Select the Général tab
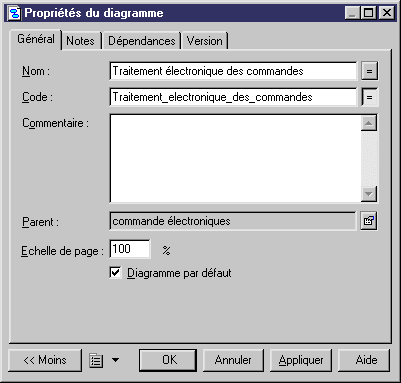 pos(36,39)
